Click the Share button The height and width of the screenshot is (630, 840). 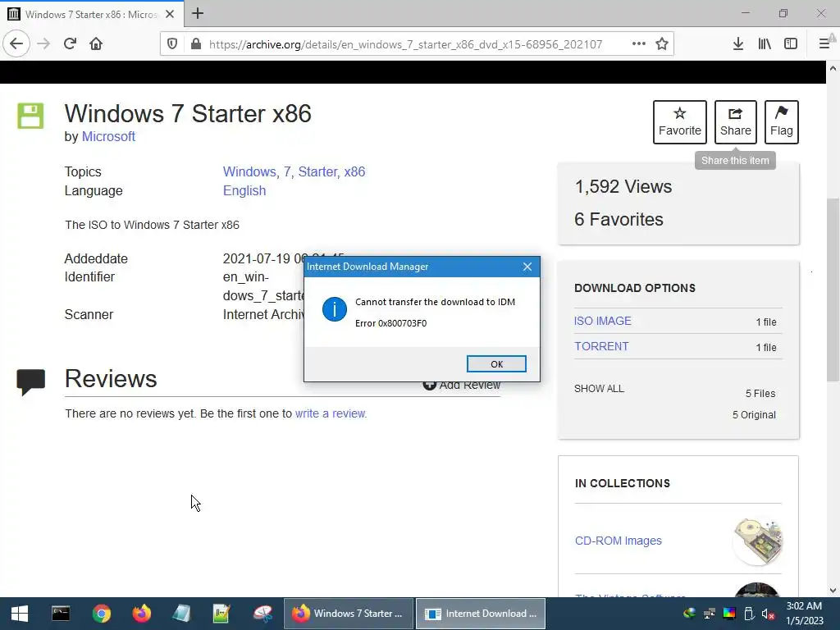pos(736,122)
